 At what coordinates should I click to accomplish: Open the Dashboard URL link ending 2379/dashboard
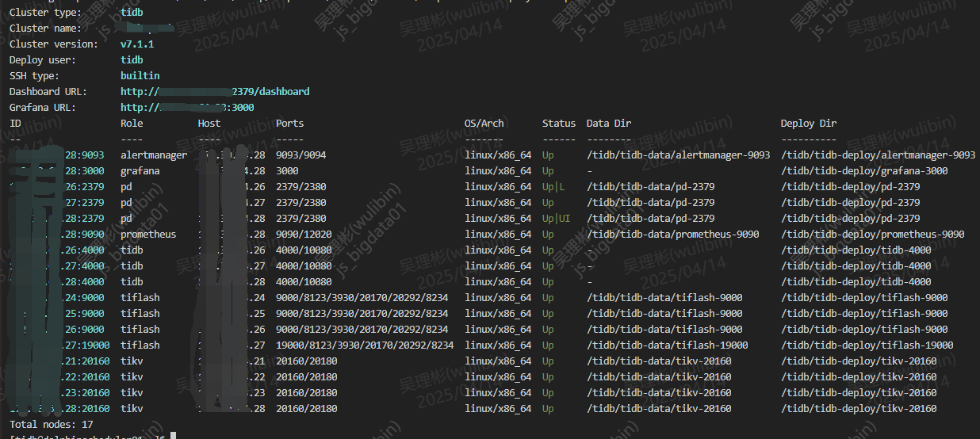coord(215,92)
